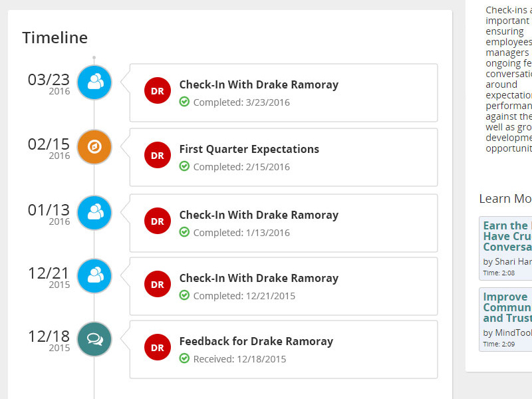Click the DR avatar on the 12/21 check-in card
Viewport: 532px width, 399px height.
click(x=158, y=284)
